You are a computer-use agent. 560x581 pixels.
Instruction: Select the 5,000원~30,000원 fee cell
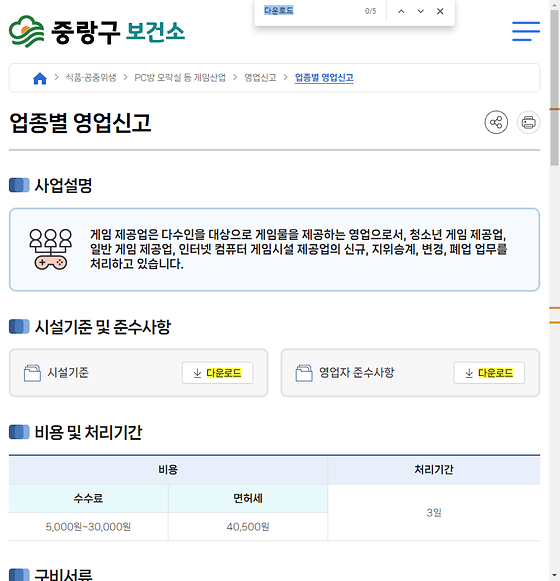pos(88,527)
